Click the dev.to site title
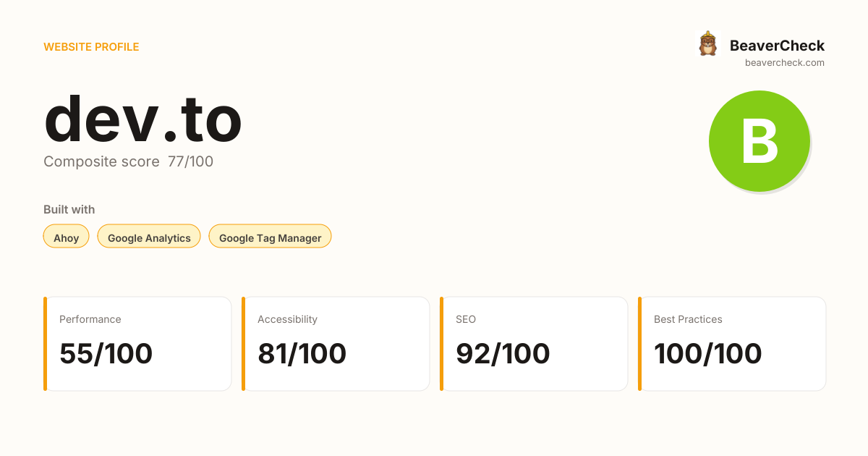The width and height of the screenshot is (868, 456). (142, 119)
